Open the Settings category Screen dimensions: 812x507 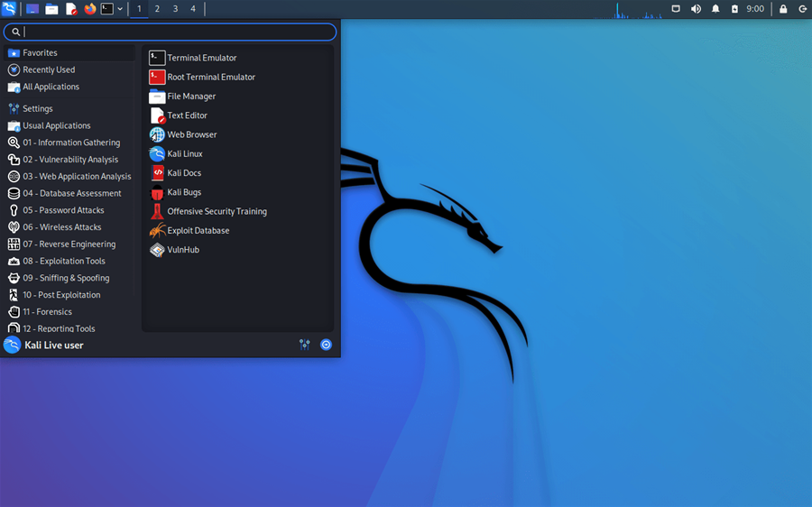(69, 109)
